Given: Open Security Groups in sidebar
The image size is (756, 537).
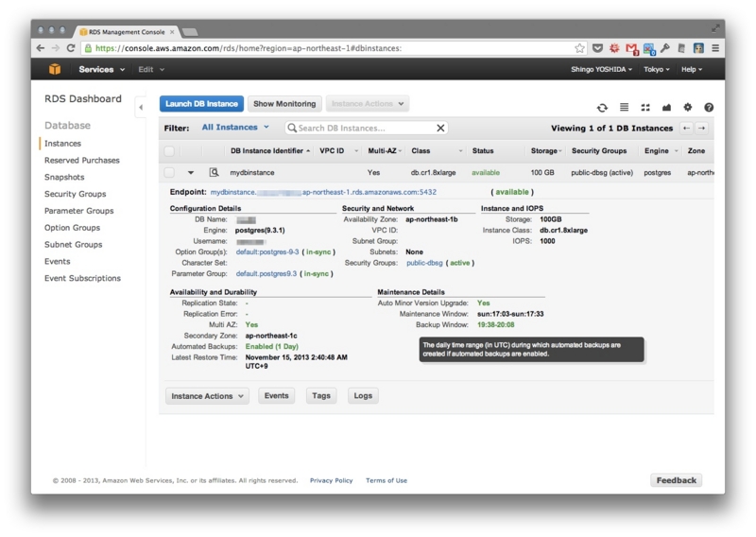Looking at the screenshot, I should coord(76,194).
